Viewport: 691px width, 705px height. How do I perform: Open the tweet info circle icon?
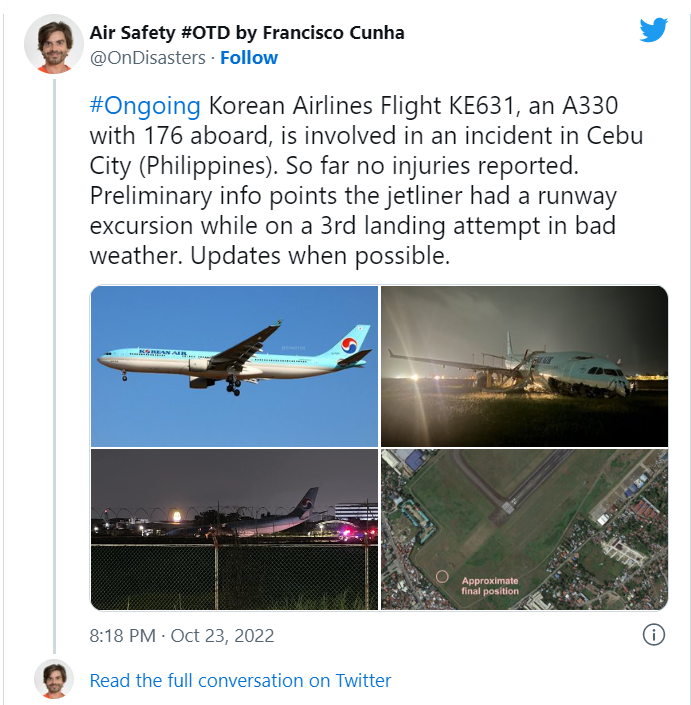(653, 635)
